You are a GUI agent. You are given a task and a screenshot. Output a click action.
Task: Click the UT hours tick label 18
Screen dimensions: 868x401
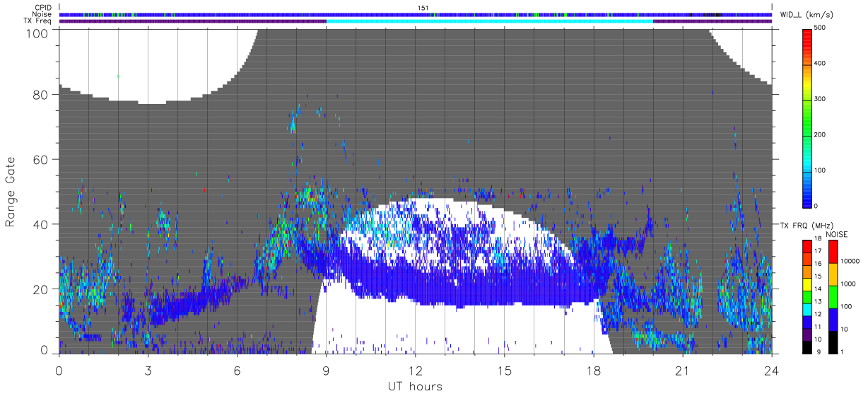point(593,370)
